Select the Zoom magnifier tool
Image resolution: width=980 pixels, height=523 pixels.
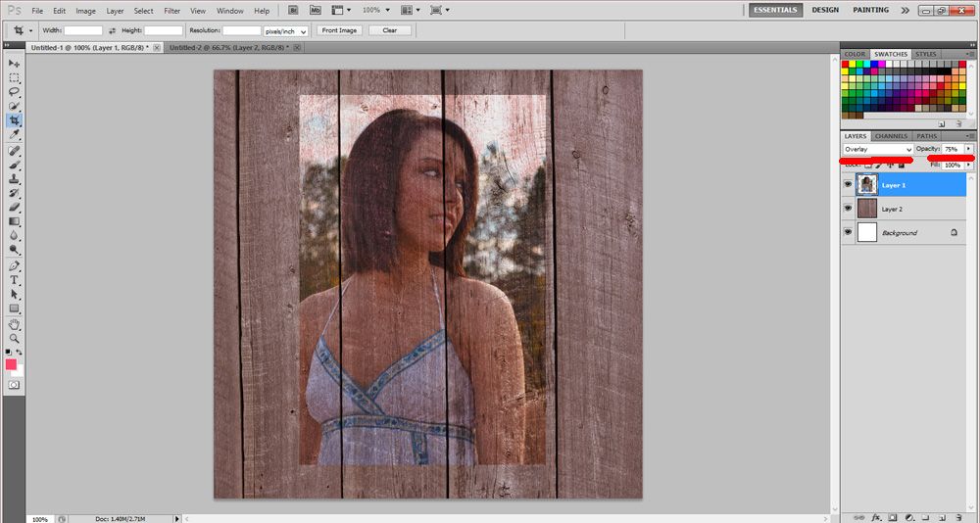tap(15, 338)
